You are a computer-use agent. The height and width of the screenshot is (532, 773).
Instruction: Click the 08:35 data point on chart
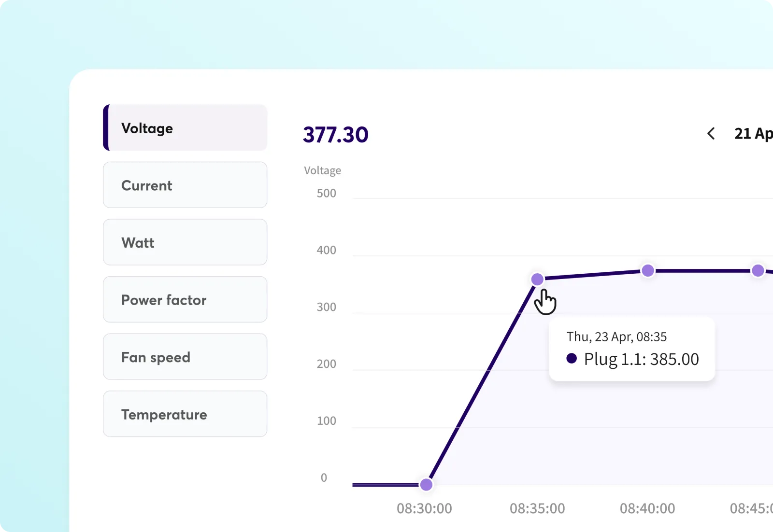point(537,279)
